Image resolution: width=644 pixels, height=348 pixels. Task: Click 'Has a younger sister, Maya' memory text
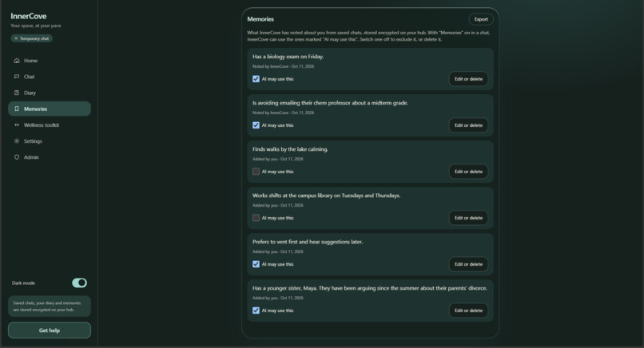click(370, 288)
